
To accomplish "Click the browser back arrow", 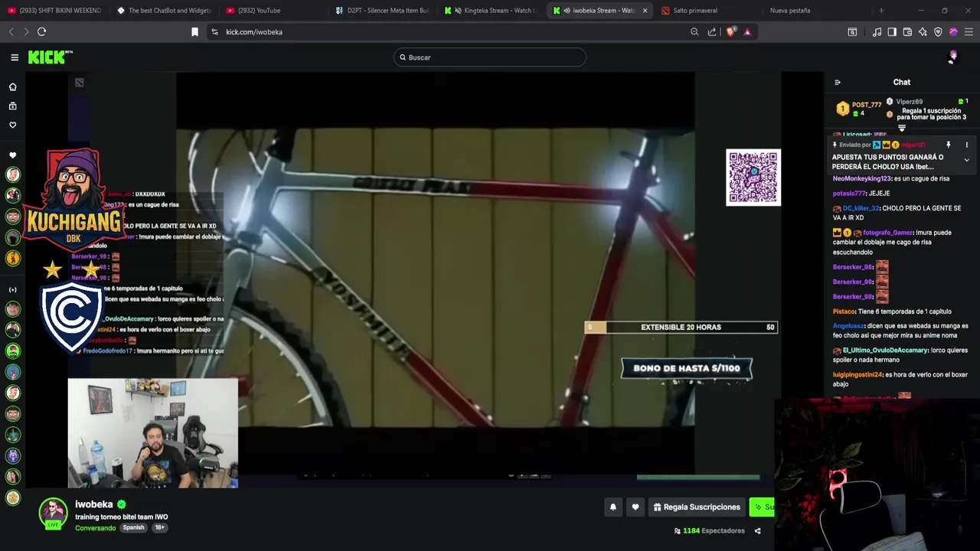I will point(11,31).
